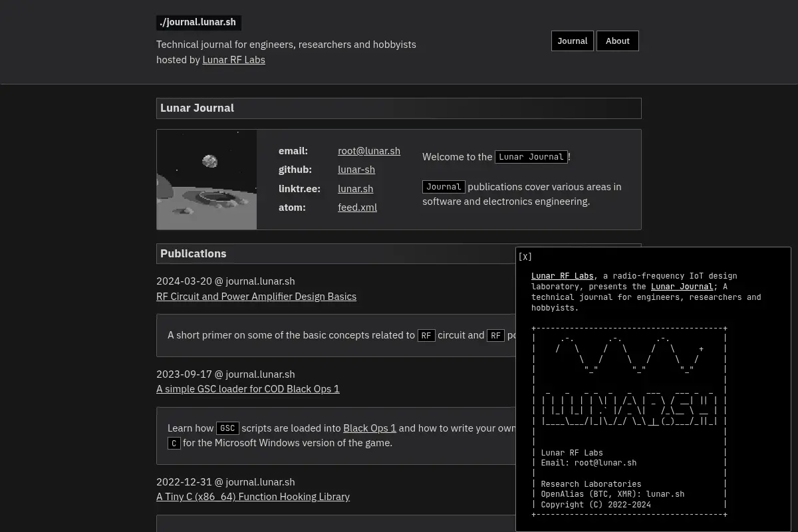
Task: Click the Email: root@lunar.sh line in popup
Action: click(589, 463)
